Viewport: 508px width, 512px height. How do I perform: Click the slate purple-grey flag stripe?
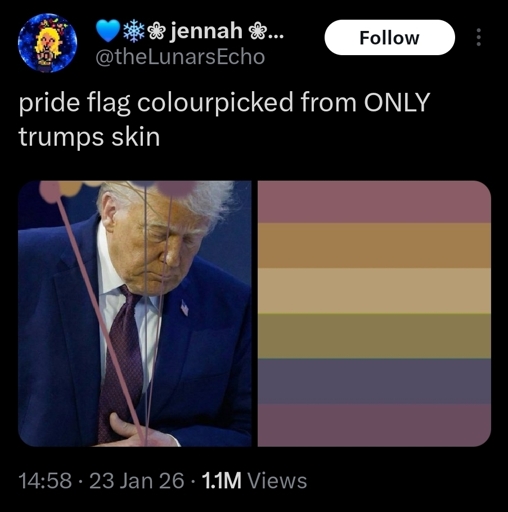374,381
